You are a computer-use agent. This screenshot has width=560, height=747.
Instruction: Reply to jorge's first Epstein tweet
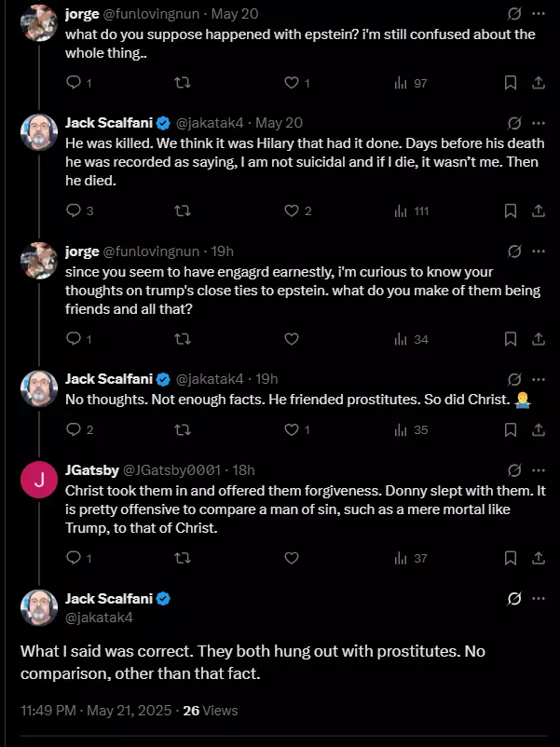[x=78, y=83]
